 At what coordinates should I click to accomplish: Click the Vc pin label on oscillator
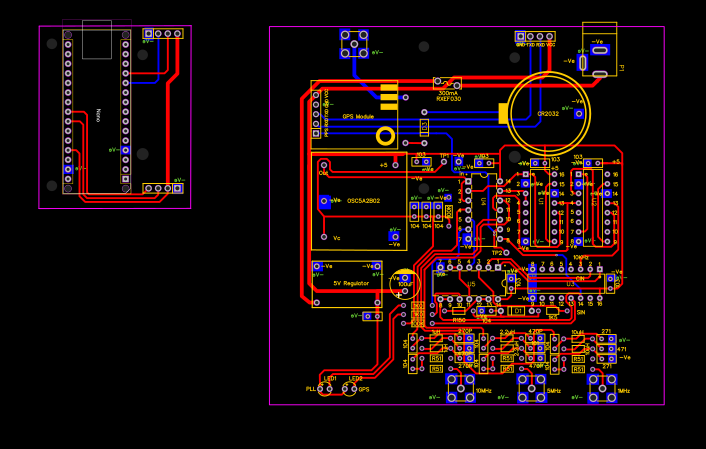click(336, 237)
